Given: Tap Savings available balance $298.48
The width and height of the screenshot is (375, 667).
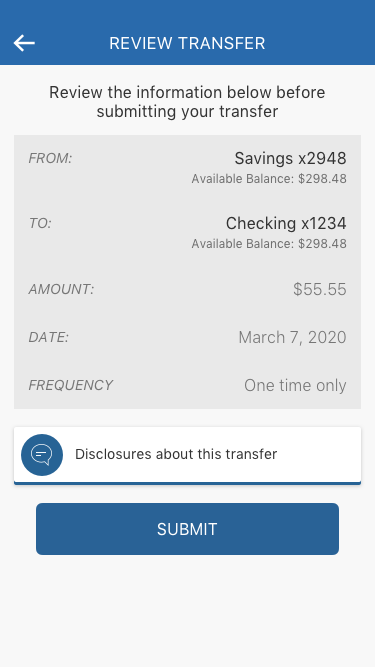Looking at the screenshot, I should [269, 179].
